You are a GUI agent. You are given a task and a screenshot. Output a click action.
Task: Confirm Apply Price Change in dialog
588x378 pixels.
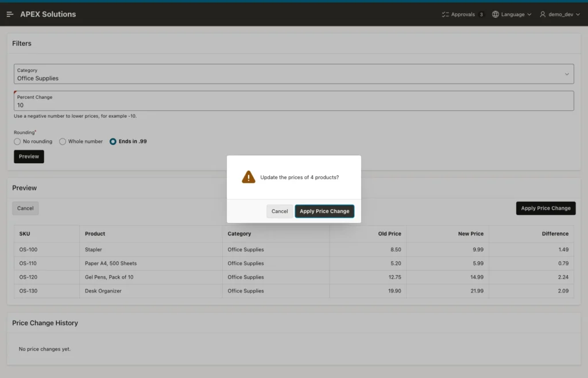point(324,211)
